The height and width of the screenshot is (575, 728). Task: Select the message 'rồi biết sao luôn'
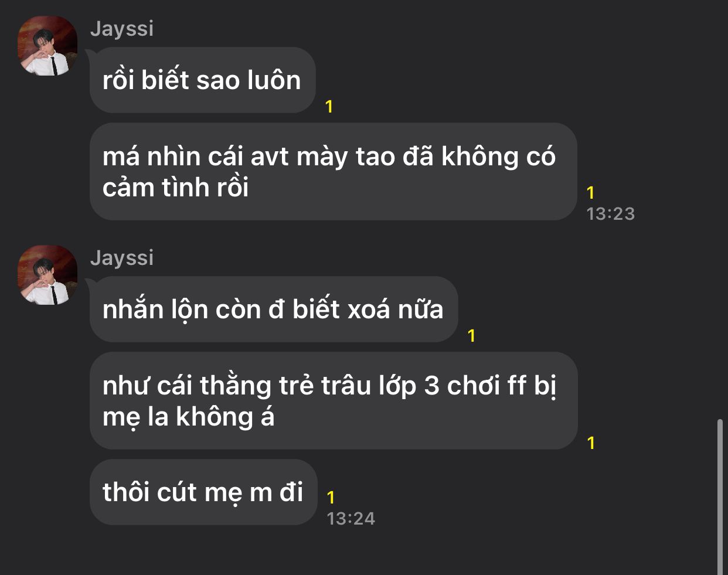203,80
